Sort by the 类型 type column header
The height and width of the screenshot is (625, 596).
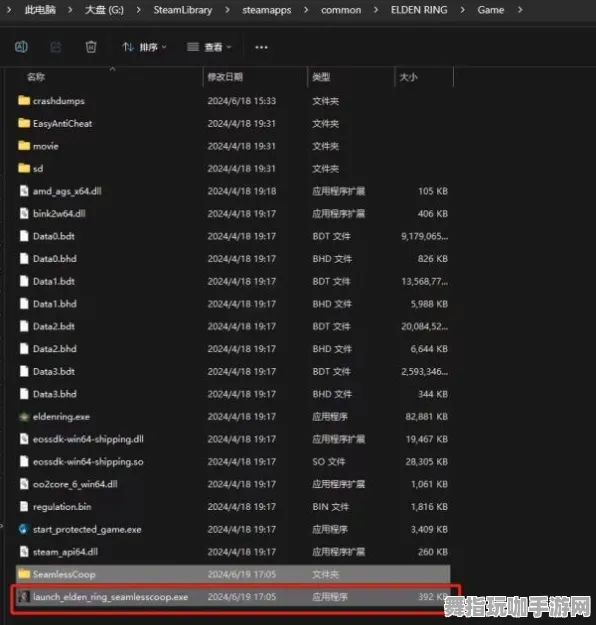321,77
